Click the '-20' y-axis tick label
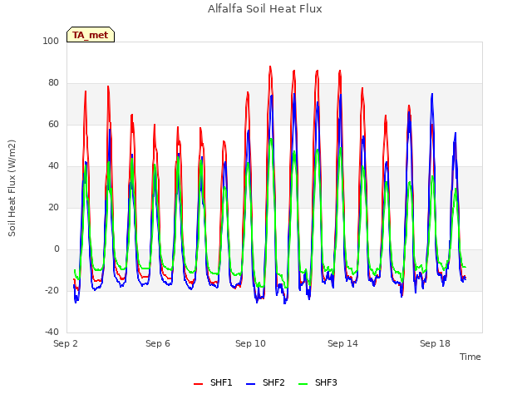Image resolution: width=532 pixels, height=399 pixels. tap(52, 290)
